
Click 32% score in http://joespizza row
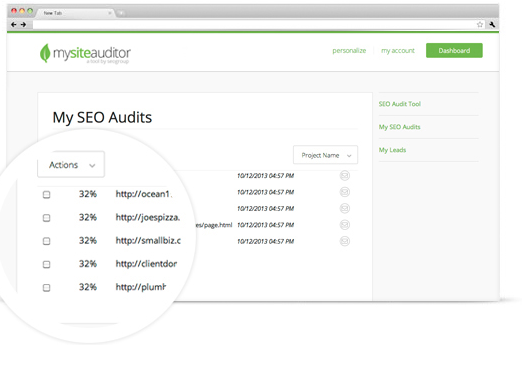coord(88,217)
